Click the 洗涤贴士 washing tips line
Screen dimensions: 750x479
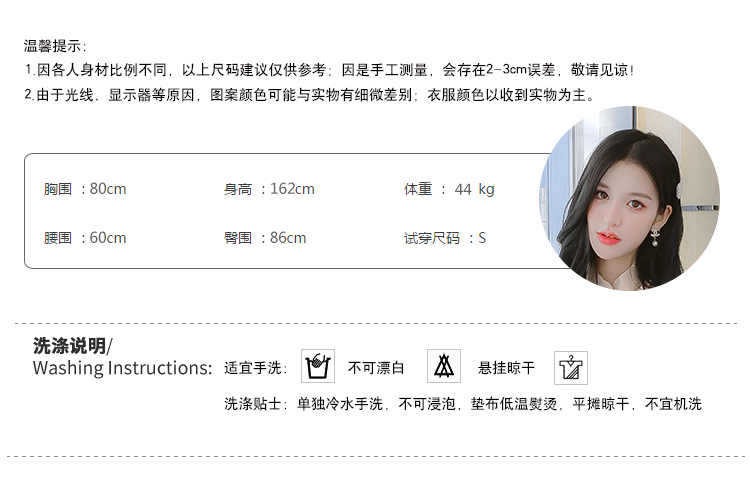(x=463, y=404)
